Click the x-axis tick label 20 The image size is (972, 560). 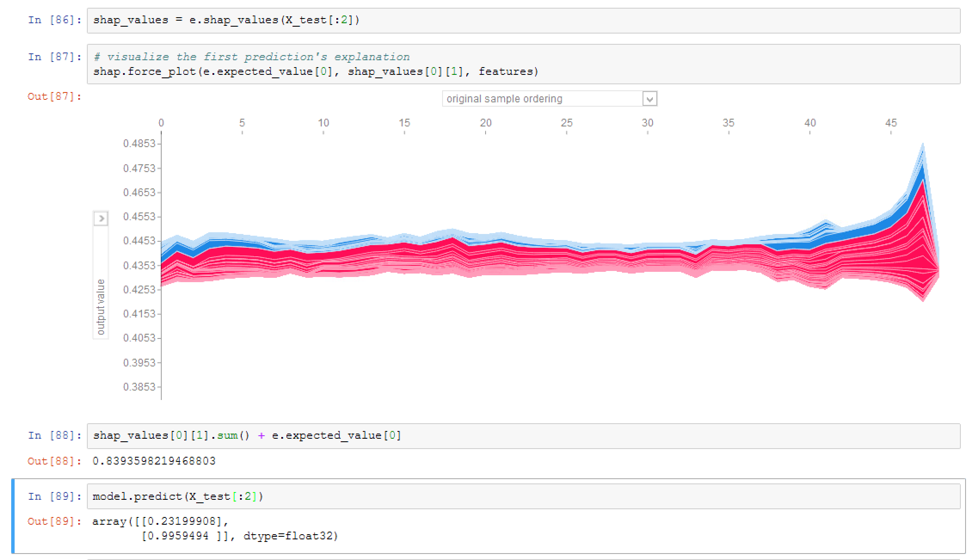point(486,123)
